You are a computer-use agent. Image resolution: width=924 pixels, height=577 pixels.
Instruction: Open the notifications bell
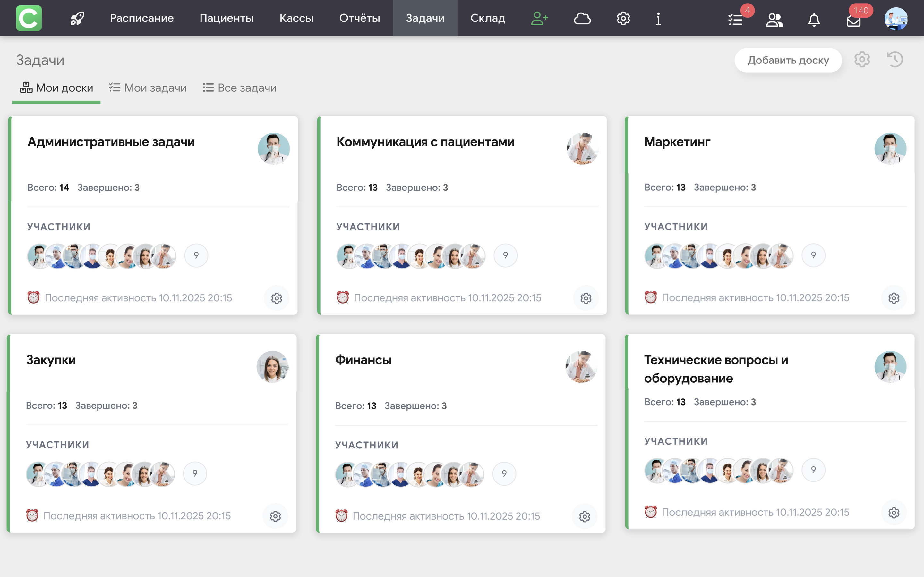point(814,20)
